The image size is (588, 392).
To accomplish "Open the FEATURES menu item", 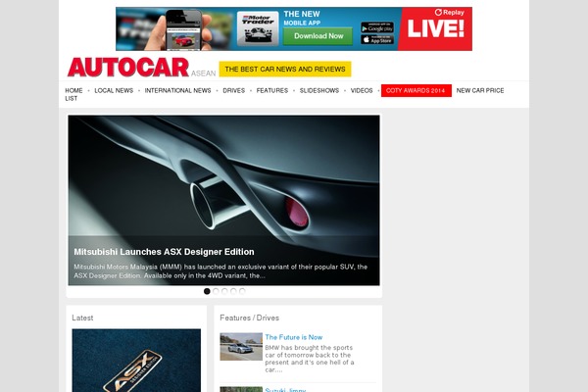I will 272,90.
